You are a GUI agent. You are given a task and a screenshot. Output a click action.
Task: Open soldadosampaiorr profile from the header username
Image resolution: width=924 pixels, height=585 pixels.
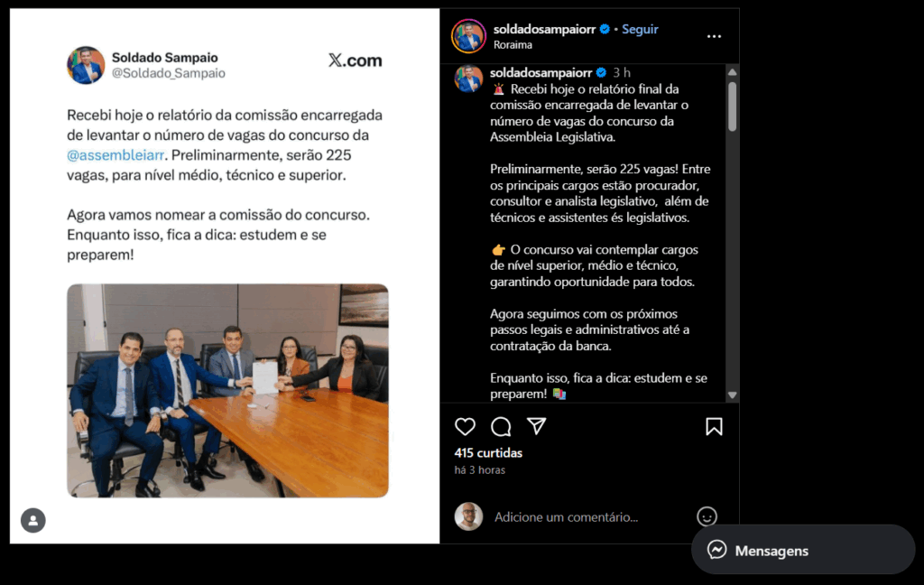tap(544, 29)
